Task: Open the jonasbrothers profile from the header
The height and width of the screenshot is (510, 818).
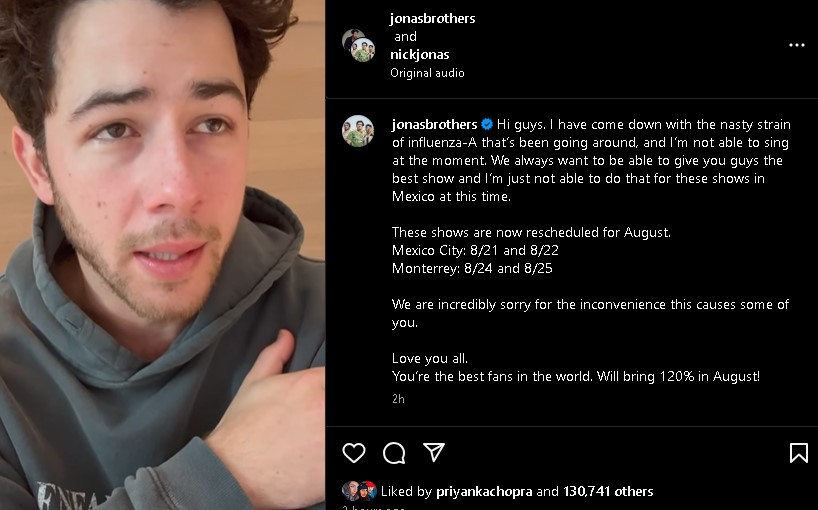Action: [x=432, y=19]
